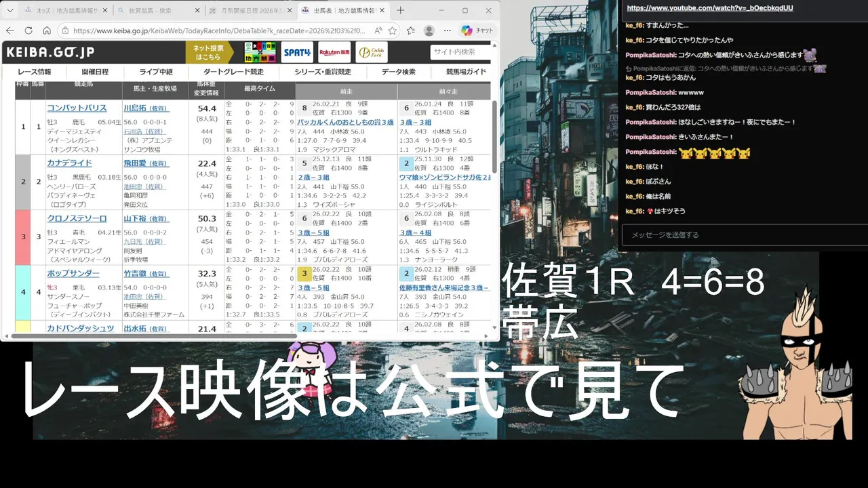Close the 出馬表 tab
This screenshot has width=868, height=488.
point(383,11)
